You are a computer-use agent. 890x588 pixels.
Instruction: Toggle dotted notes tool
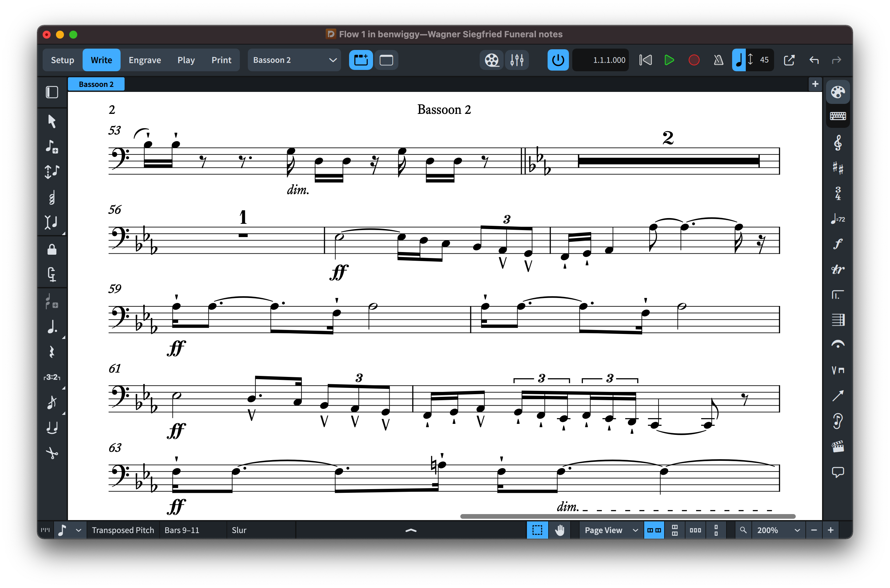[x=52, y=327]
